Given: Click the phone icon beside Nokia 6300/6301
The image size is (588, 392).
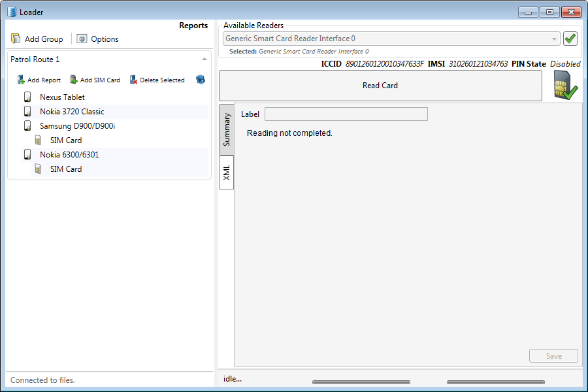Looking at the screenshot, I should [x=27, y=155].
